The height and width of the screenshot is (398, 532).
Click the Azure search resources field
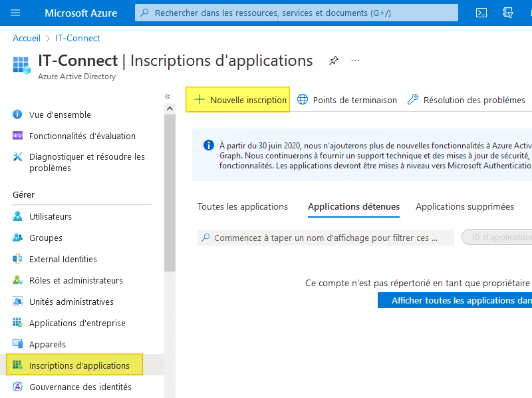click(x=297, y=13)
